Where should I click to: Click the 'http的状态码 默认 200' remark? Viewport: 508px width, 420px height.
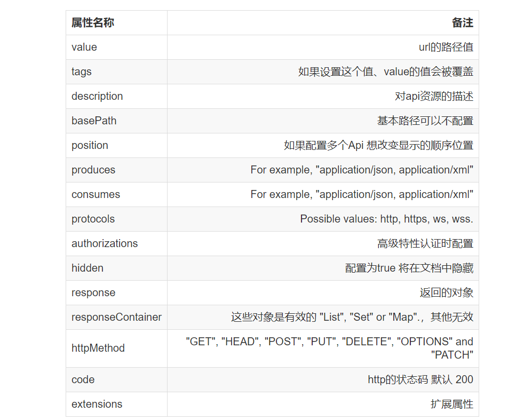(x=420, y=379)
